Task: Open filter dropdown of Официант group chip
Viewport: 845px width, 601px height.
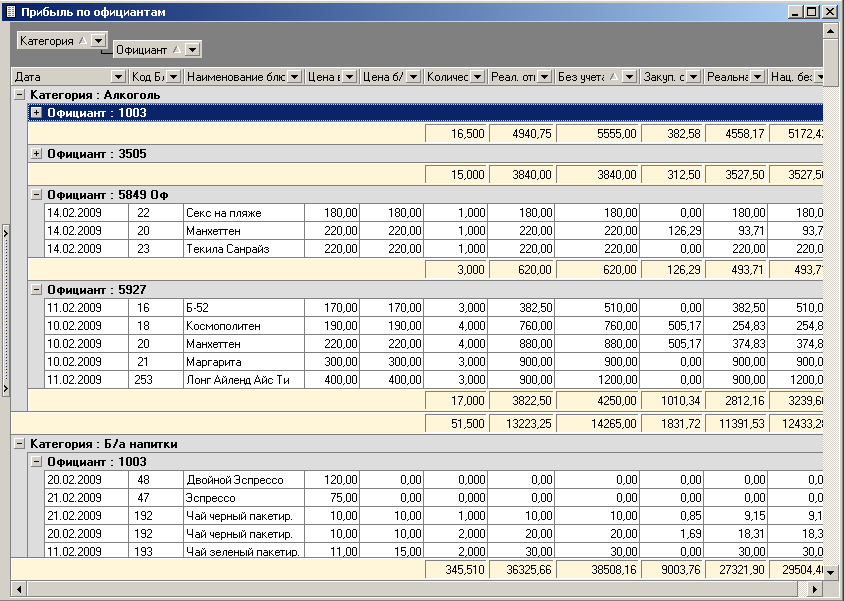Action: coord(194,49)
